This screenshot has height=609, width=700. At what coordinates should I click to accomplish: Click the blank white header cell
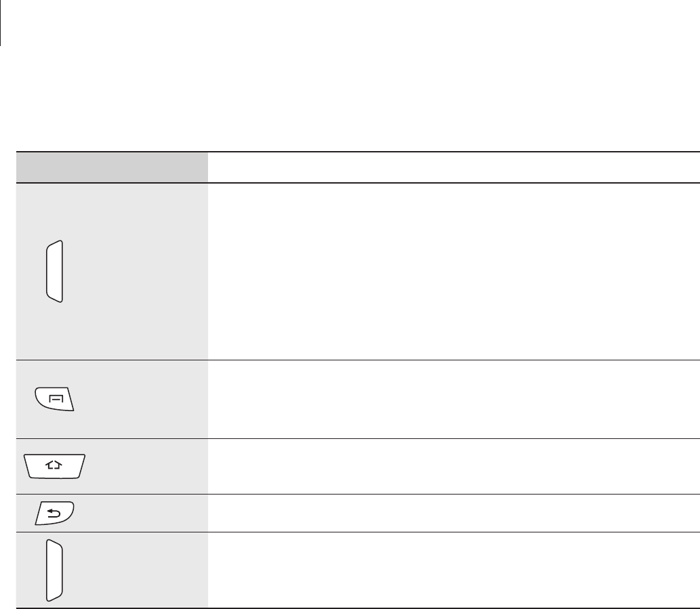tap(453, 167)
